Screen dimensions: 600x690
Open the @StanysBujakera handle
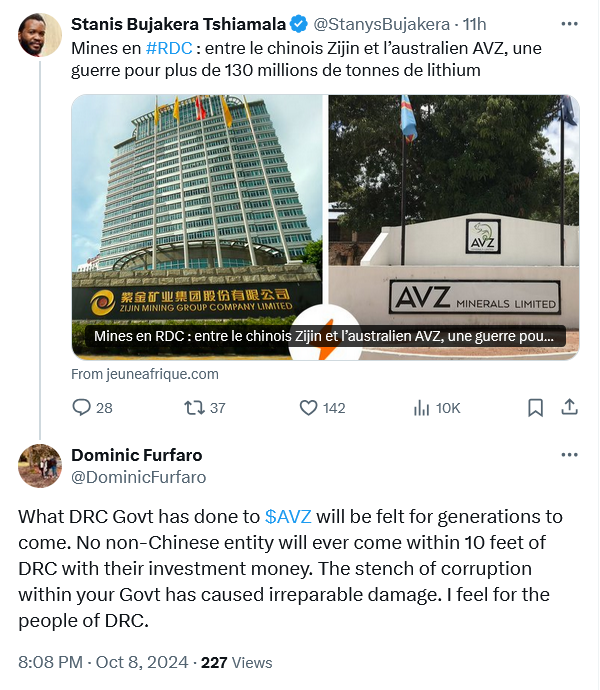pyautogui.click(x=381, y=24)
